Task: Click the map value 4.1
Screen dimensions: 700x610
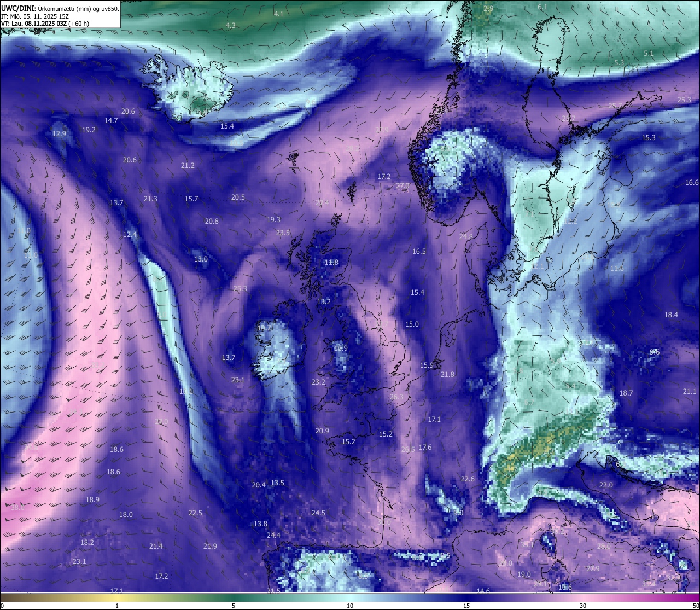Action: pyautogui.click(x=279, y=14)
